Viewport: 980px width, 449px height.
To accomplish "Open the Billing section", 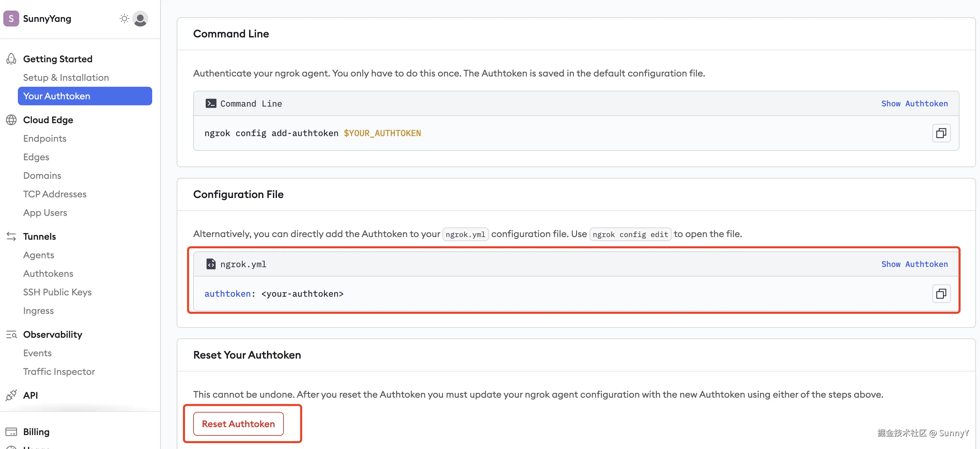I will 36,431.
